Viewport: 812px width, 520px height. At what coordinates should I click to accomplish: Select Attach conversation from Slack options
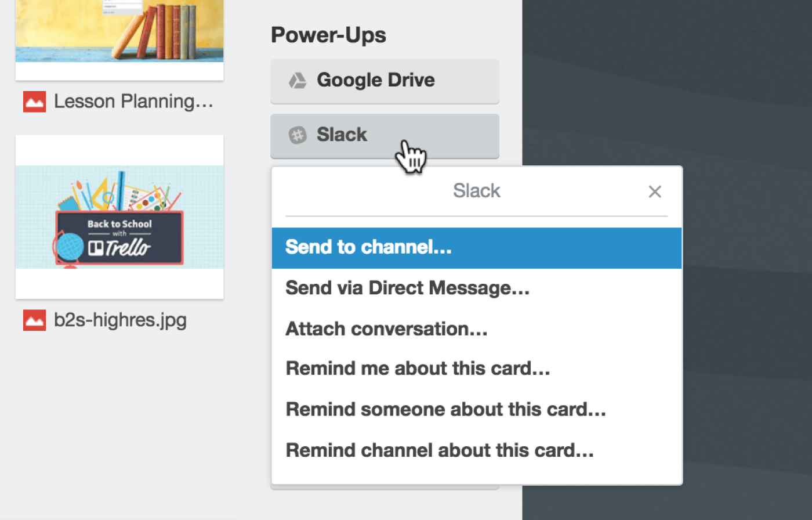(x=386, y=328)
